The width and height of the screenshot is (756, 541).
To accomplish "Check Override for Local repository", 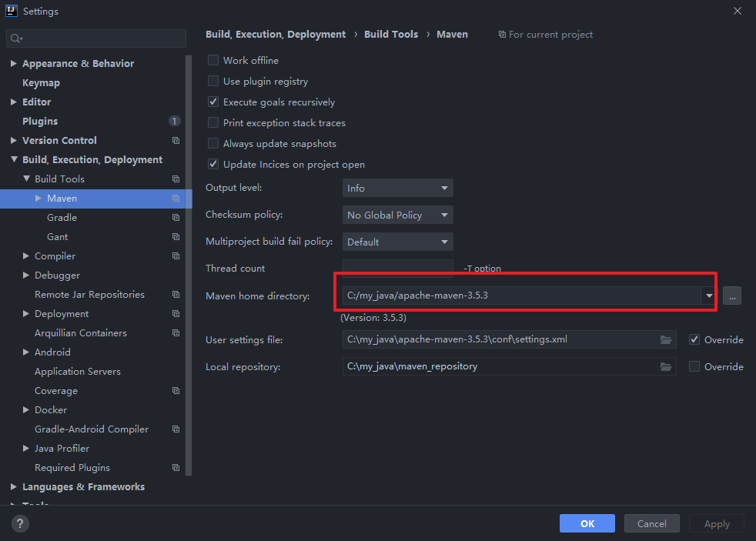I will pyautogui.click(x=694, y=366).
